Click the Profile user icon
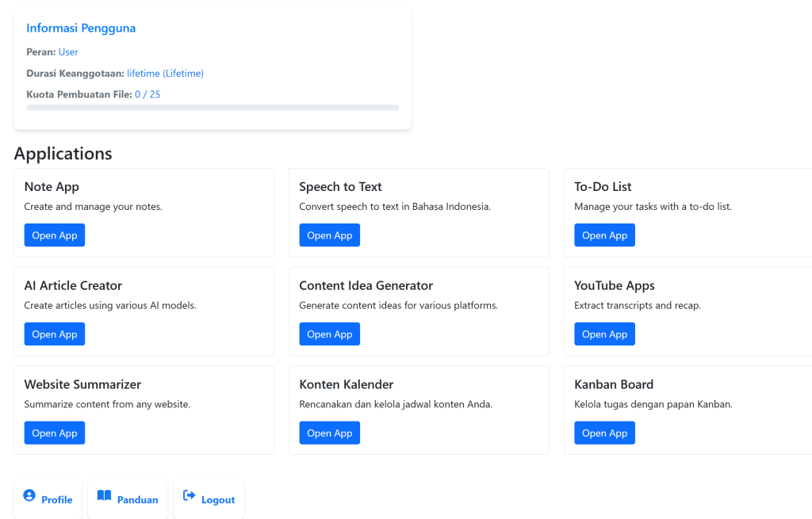 (29, 495)
